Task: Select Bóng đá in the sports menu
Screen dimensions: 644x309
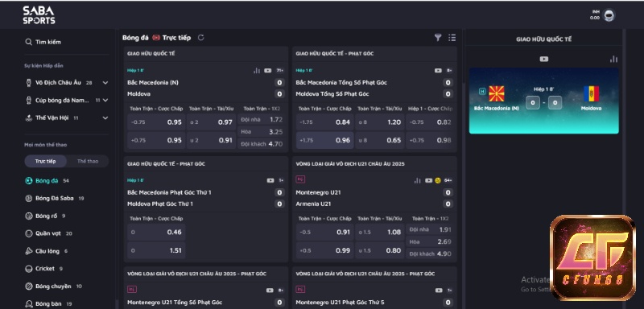Action: (x=47, y=181)
